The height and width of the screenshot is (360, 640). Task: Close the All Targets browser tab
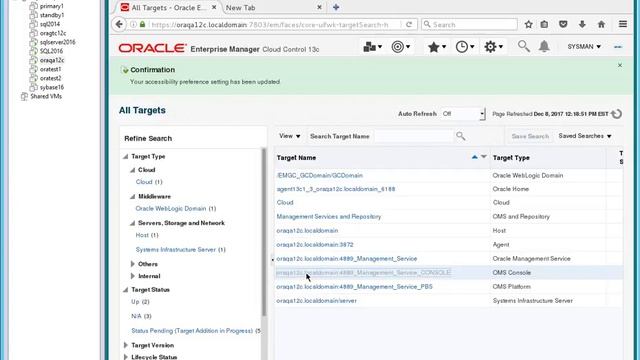(x=214, y=7)
